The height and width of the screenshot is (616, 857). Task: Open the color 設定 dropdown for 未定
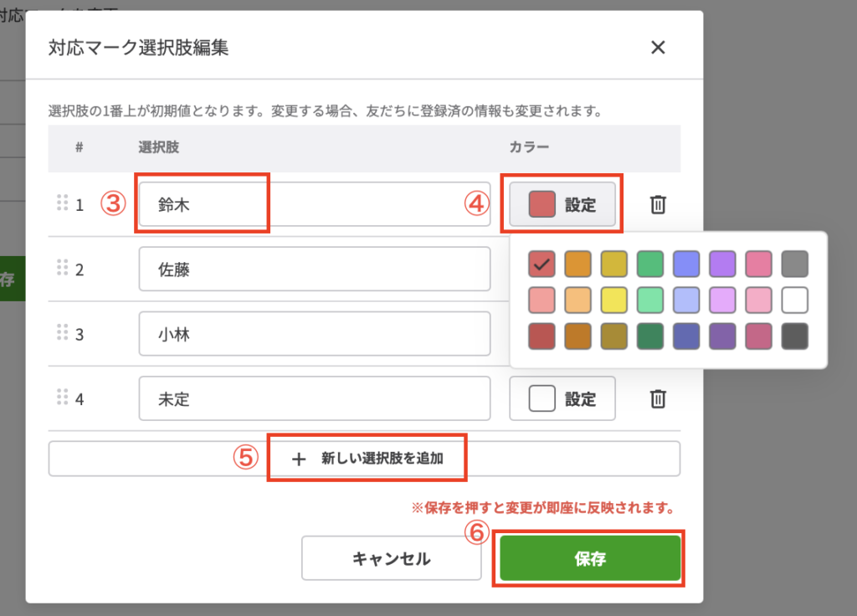tap(562, 398)
